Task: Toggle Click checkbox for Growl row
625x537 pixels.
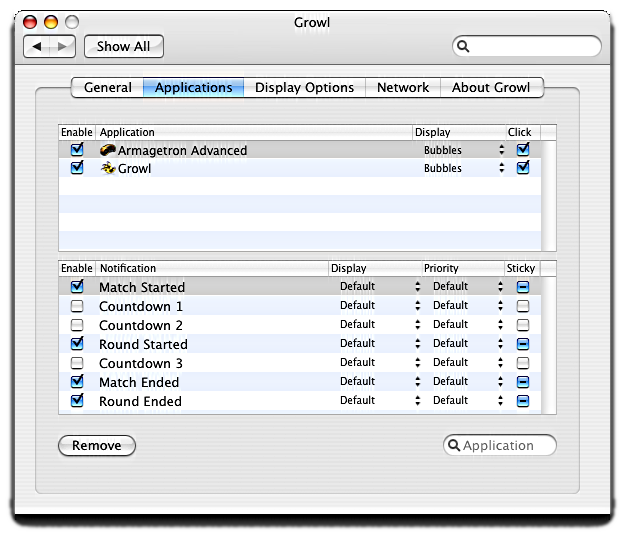Action: point(523,168)
